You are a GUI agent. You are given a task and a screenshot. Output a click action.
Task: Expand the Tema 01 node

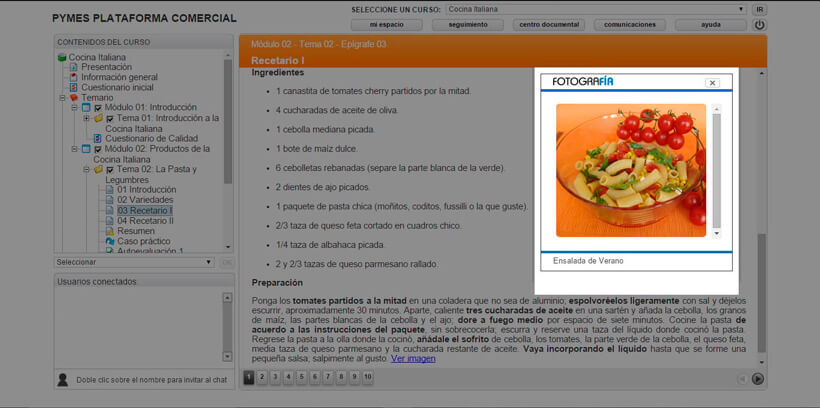[86, 119]
